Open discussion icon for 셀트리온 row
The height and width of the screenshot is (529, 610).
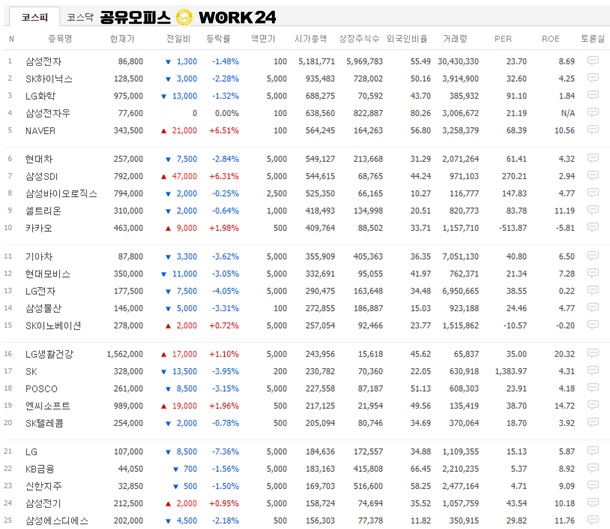(592, 210)
